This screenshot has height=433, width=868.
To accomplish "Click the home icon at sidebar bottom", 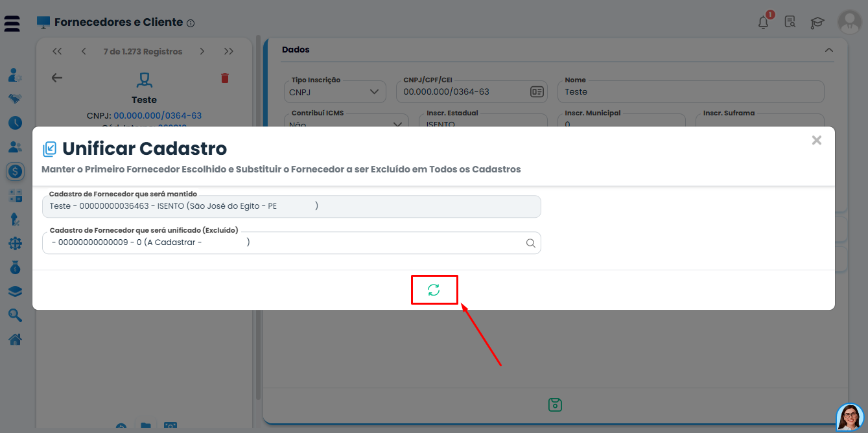I will pyautogui.click(x=14, y=339).
